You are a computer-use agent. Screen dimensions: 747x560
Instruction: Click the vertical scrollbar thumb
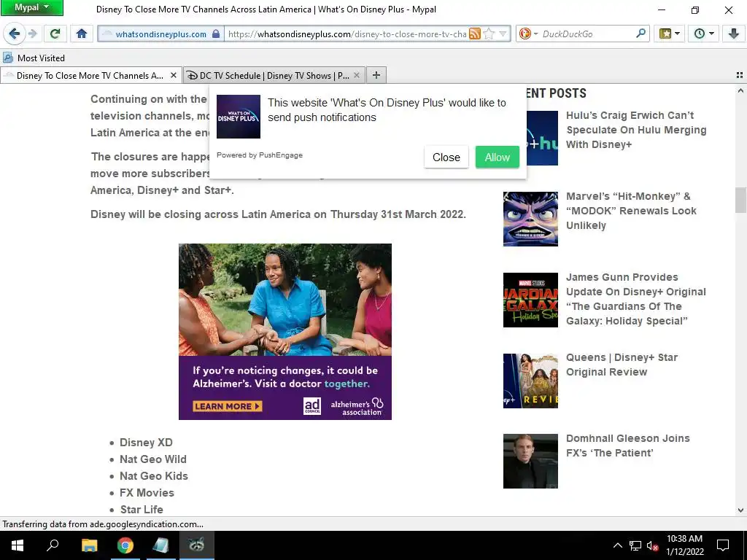[740, 200]
